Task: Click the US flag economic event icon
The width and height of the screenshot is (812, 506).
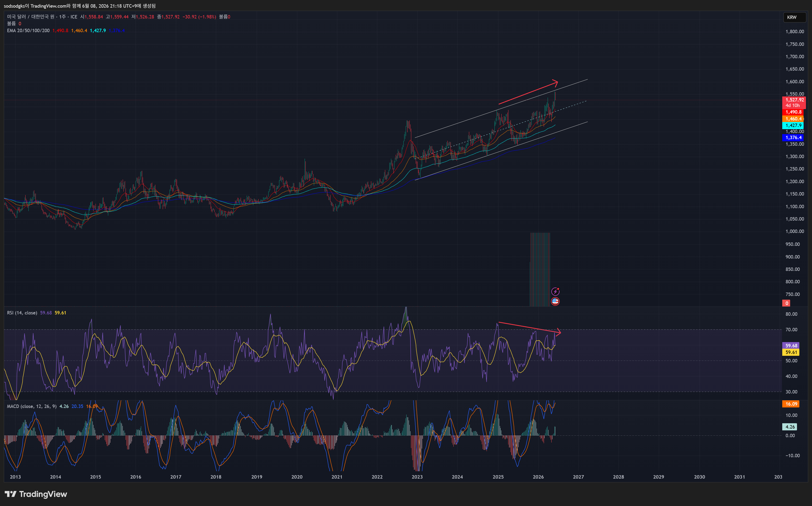Action: click(555, 301)
